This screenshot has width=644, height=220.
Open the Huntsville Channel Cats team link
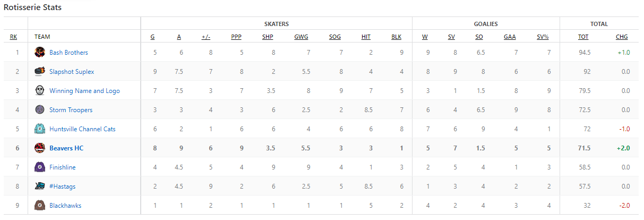click(82, 129)
